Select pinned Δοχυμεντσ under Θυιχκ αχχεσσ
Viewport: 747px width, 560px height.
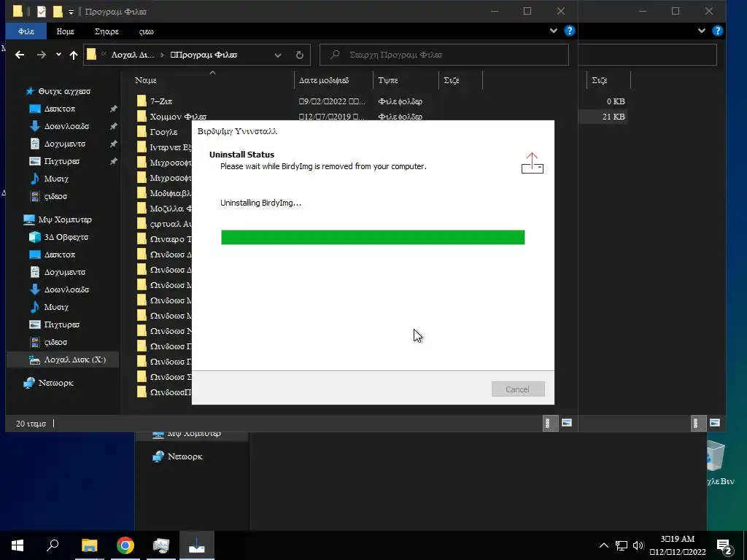[64, 144]
